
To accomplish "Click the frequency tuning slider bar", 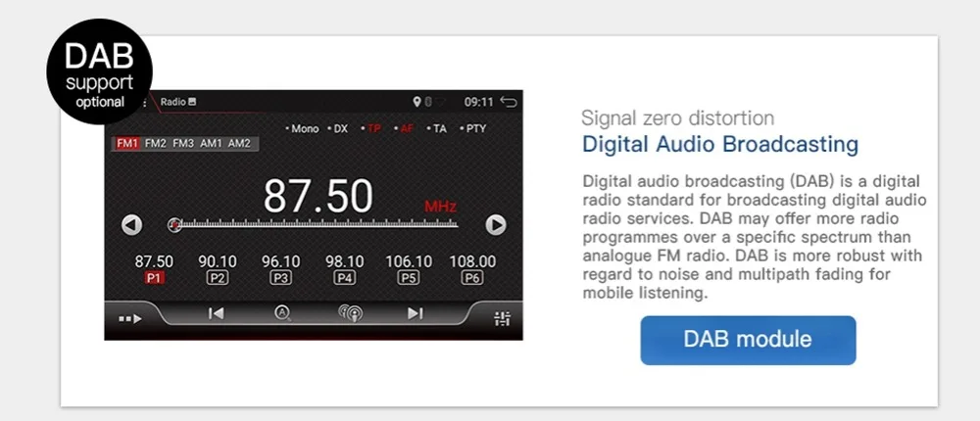I will (315, 225).
